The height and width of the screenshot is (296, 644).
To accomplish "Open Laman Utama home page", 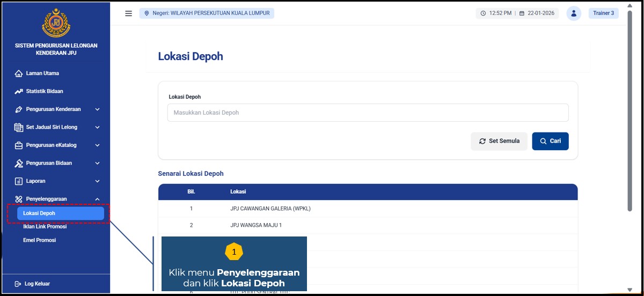I will (42, 73).
